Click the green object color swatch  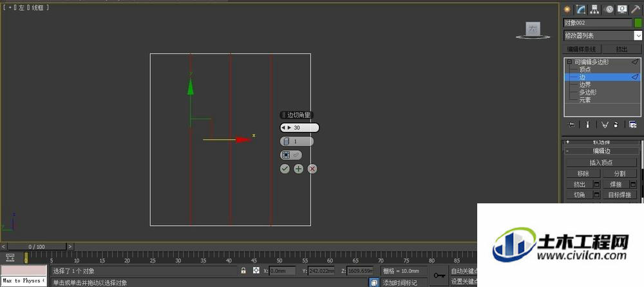pos(638,23)
